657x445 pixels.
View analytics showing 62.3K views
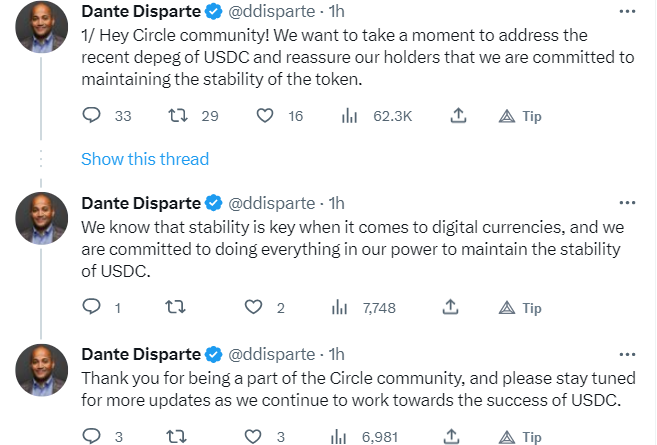349,116
